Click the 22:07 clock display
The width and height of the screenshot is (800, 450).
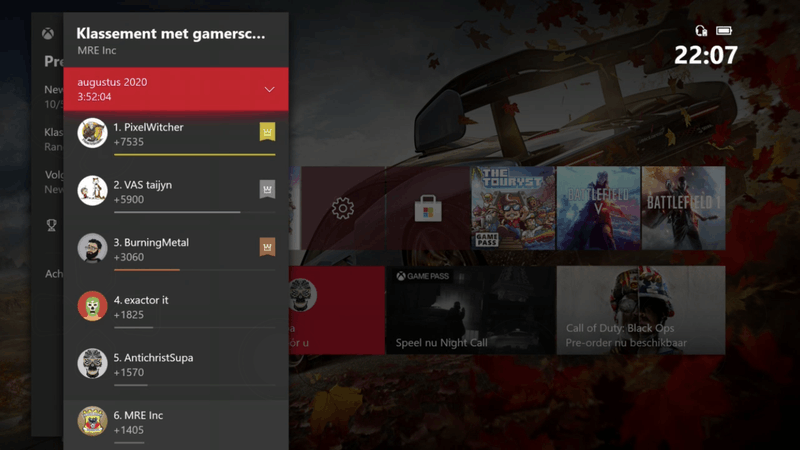[x=706, y=55]
